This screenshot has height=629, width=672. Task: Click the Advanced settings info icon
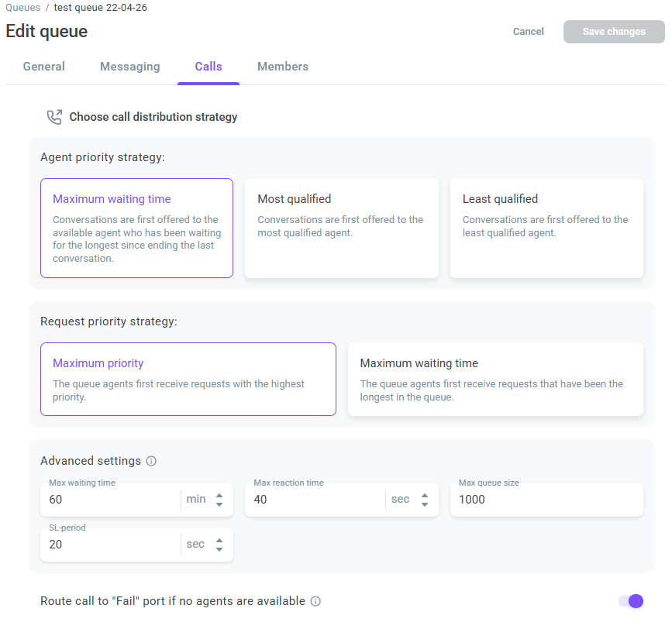coord(151,461)
